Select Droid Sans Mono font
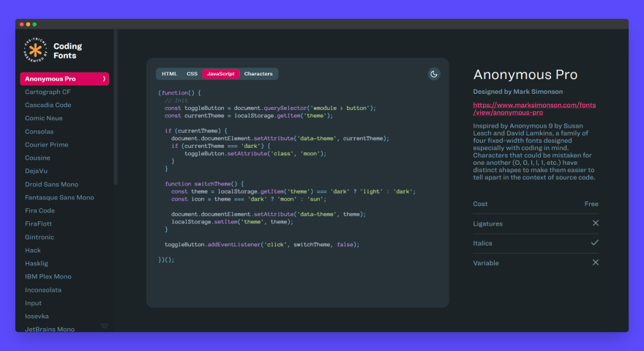The image size is (644, 351). point(51,185)
